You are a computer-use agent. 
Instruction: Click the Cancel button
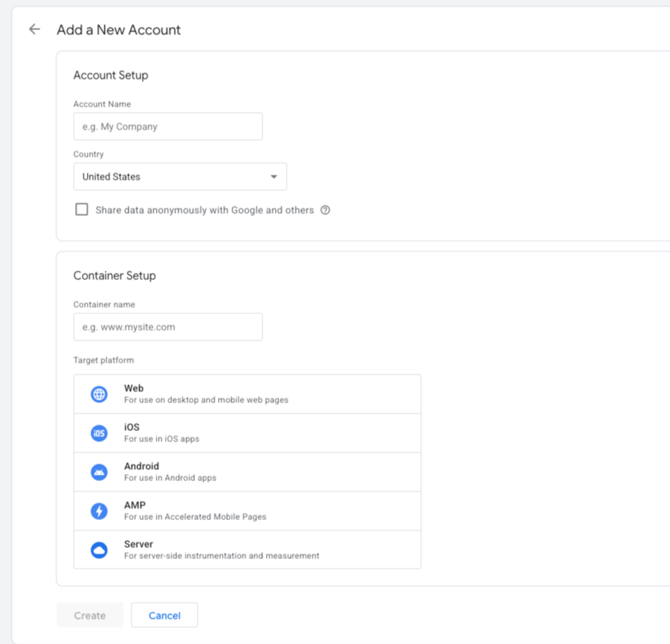[x=164, y=615]
